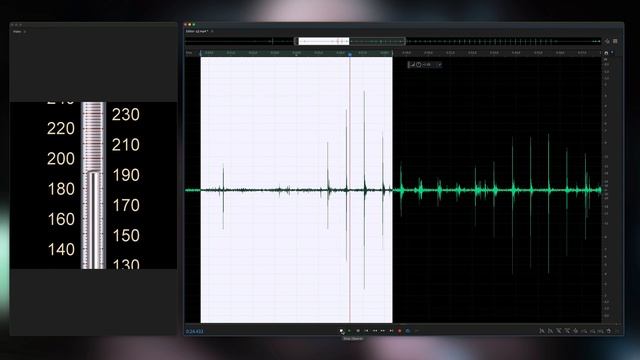This screenshot has height=360, width=640.
Task: Click the current time display 0:24.433
Action: (195, 331)
